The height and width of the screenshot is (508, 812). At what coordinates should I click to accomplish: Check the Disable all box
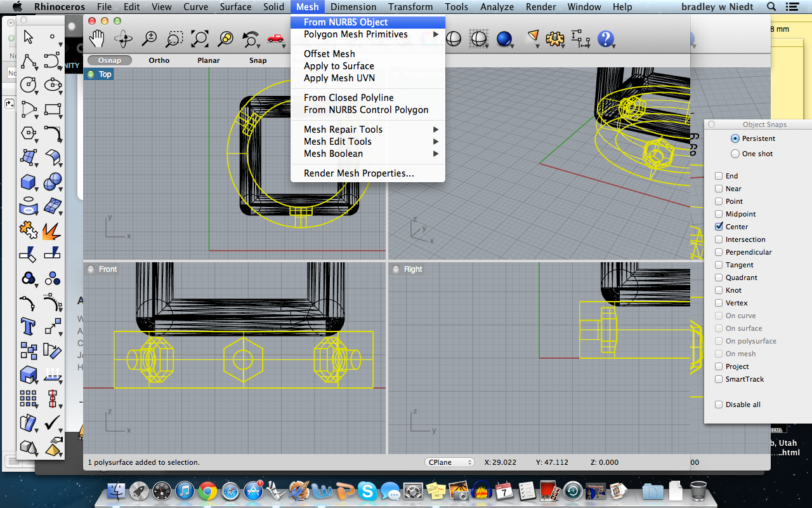(719, 404)
